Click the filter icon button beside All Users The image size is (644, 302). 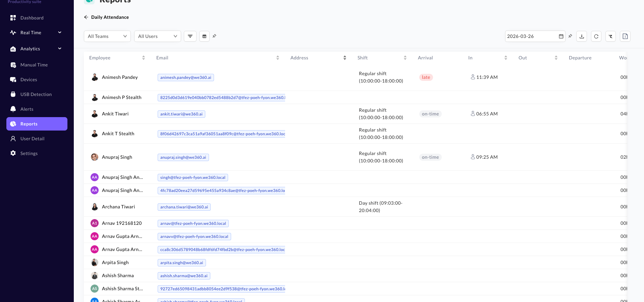click(190, 36)
